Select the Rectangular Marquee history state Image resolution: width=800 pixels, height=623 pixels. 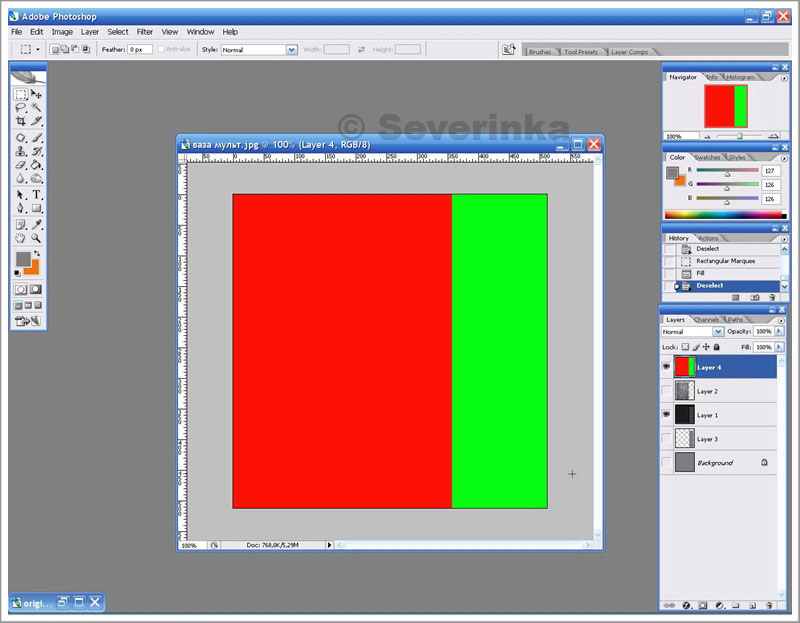[726, 261]
